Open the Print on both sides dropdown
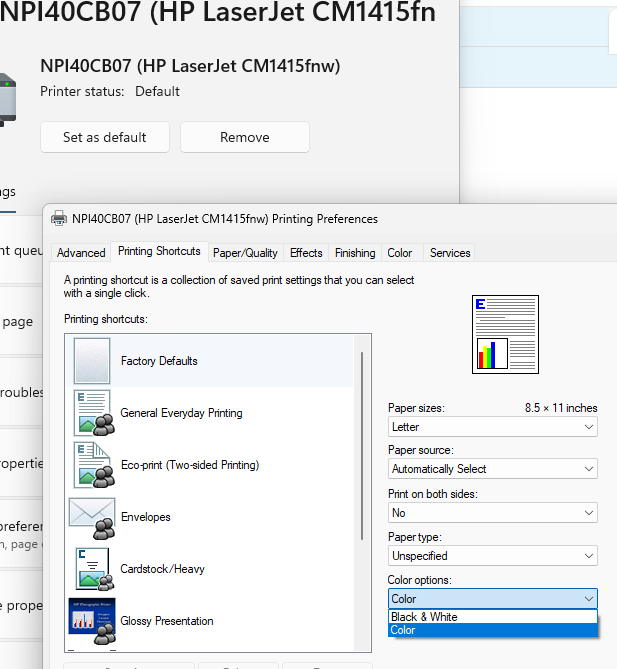 pos(492,512)
